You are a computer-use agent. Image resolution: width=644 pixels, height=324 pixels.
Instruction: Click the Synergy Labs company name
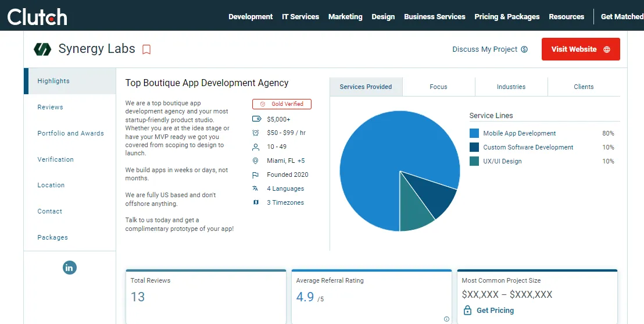pos(96,48)
